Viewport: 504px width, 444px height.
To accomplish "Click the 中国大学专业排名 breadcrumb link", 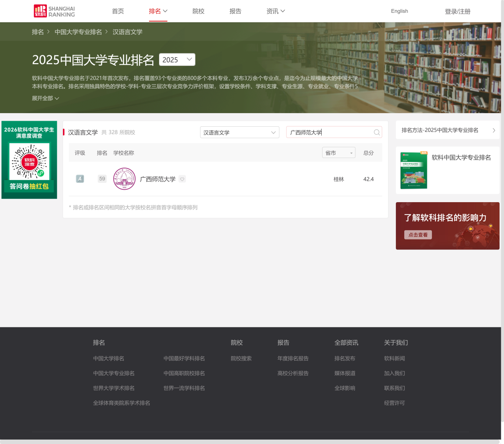I will click(x=78, y=32).
